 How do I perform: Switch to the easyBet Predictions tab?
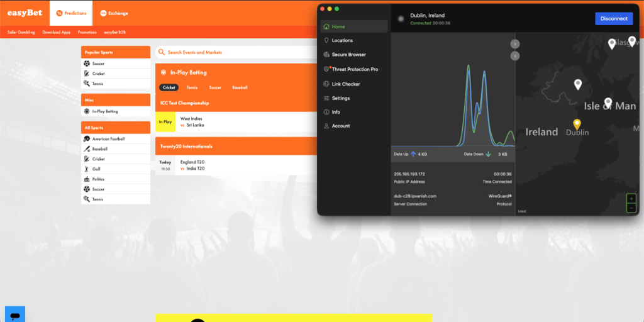71,13
